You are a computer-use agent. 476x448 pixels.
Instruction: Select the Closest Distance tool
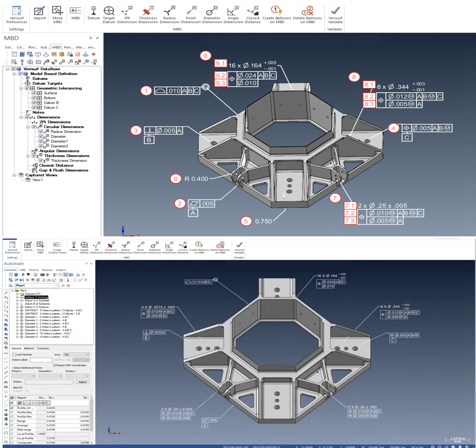tap(253, 14)
